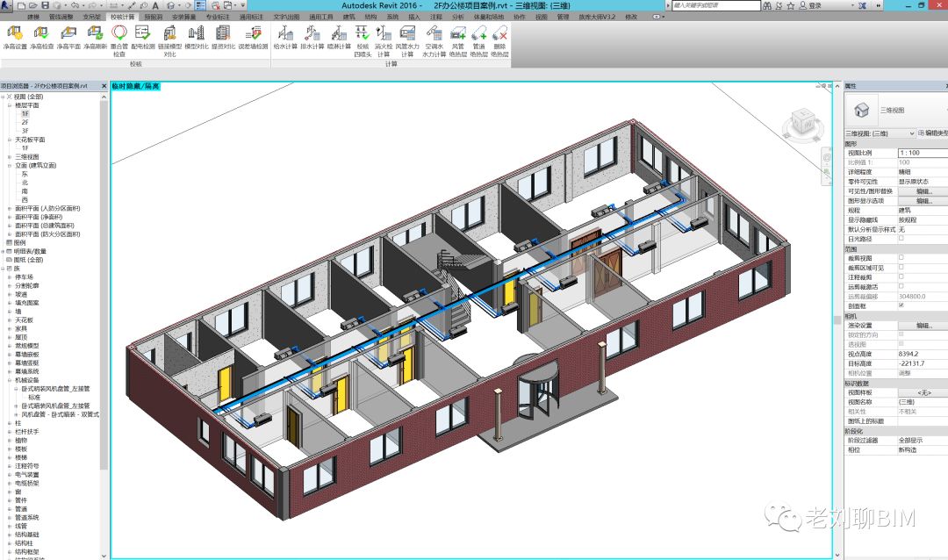This screenshot has width=948, height=560.
Task: Start the 给水计算 water supply calculation
Action: pyautogui.click(x=285, y=37)
